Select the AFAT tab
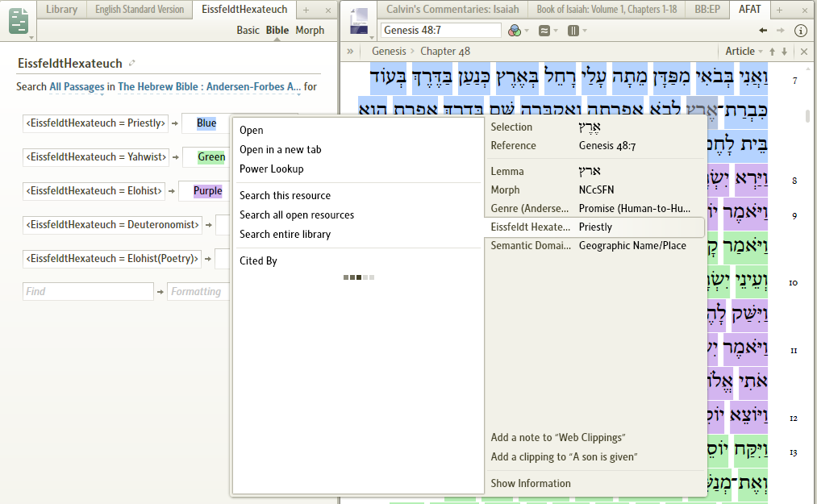Viewport: 817px width, 504px height. click(749, 10)
